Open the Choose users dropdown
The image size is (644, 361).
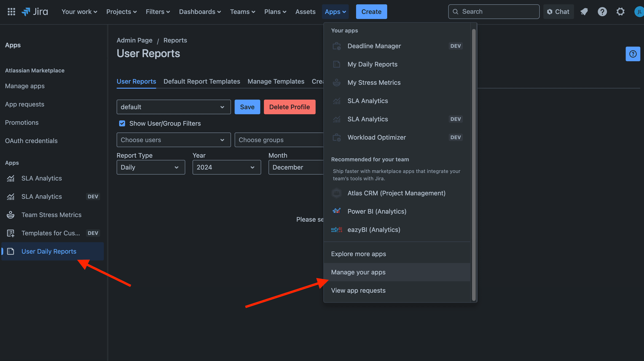pyautogui.click(x=174, y=140)
